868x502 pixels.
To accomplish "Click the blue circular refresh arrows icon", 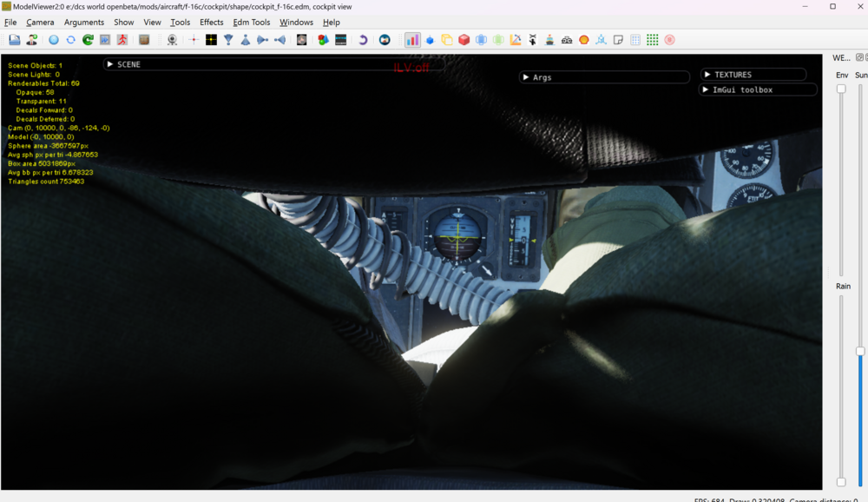I will (71, 40).
